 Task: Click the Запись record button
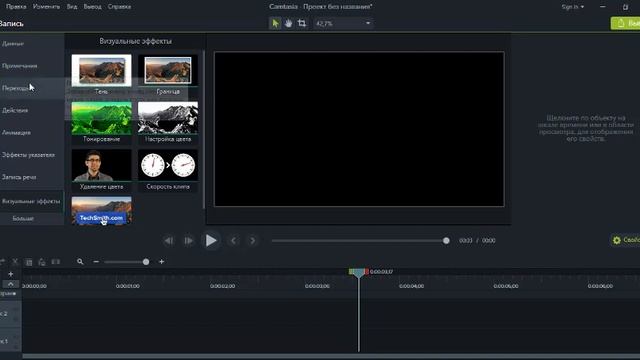(x=11, y=24)
